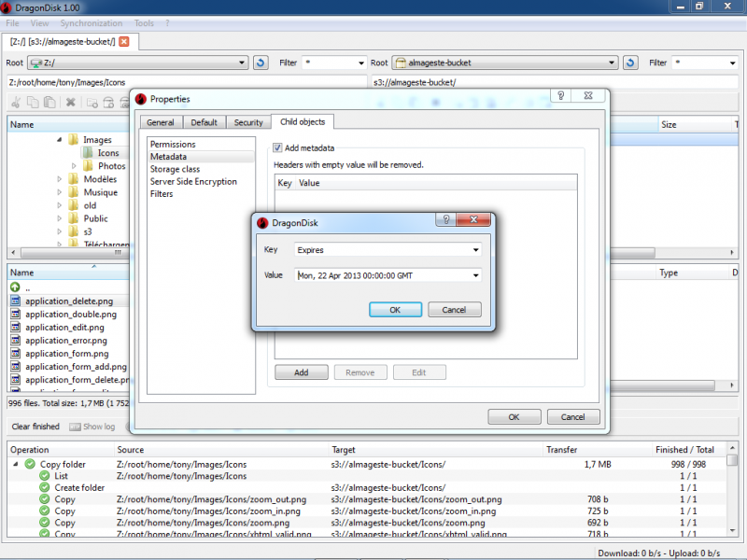
Task: Click the Clear finished button
Action: coord(35,427)
